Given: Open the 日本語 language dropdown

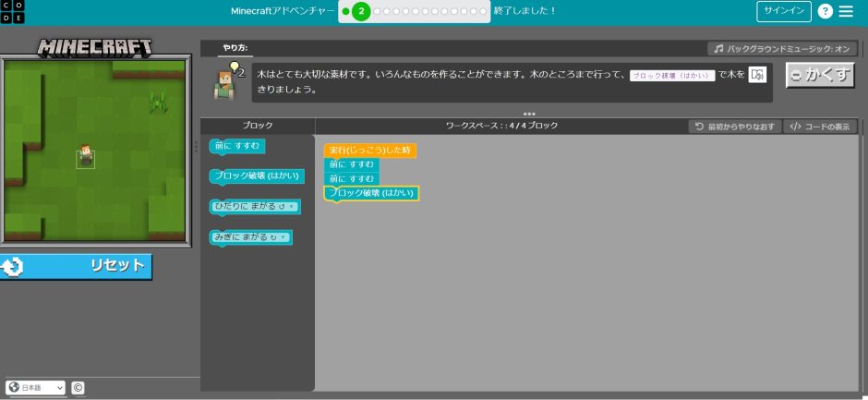Looking at the screenshot, I should click(x=36, y=388).
